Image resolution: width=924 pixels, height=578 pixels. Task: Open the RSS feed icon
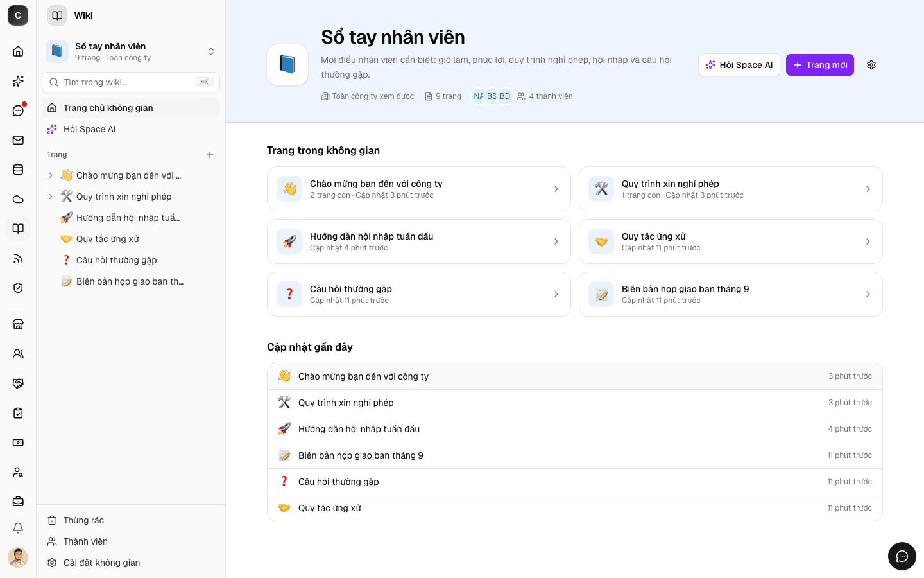[18, 258]
